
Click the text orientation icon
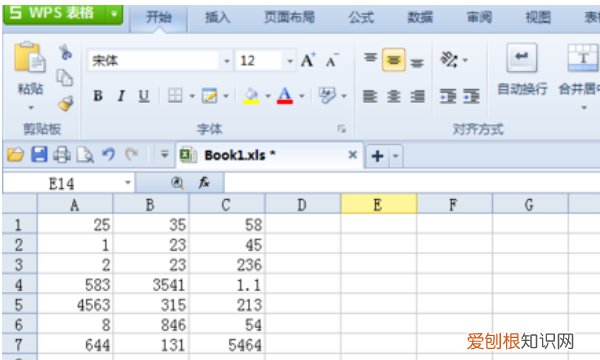pyautogui.click(x=449, y=60)
